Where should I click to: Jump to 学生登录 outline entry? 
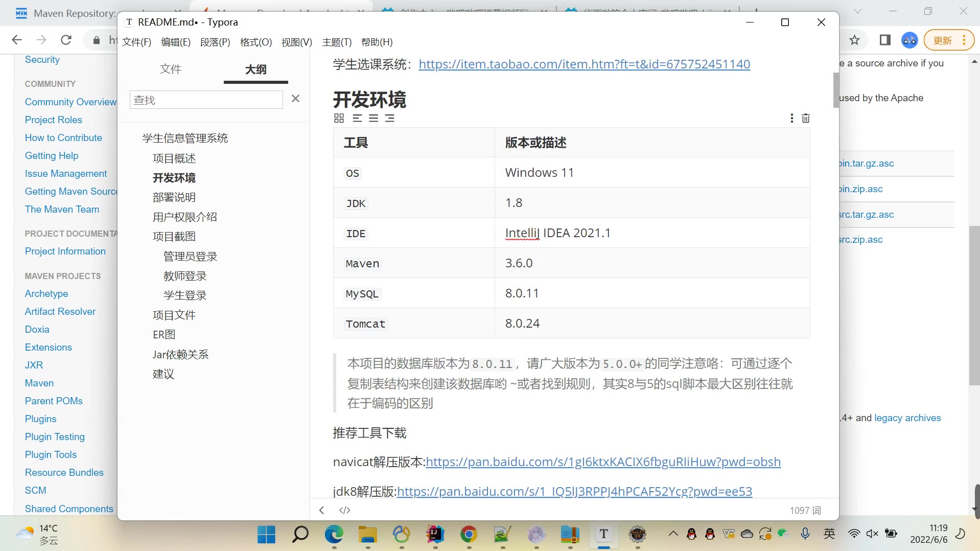coord(185,295)
